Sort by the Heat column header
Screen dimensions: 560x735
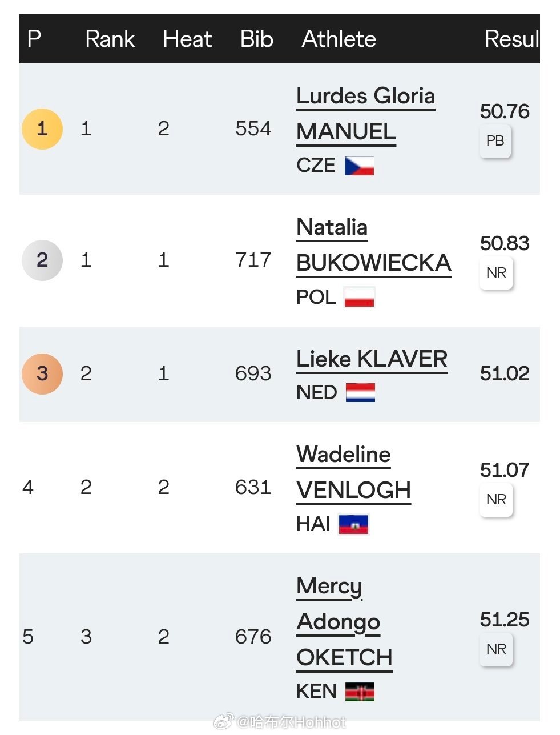click(x=187, y=39)
